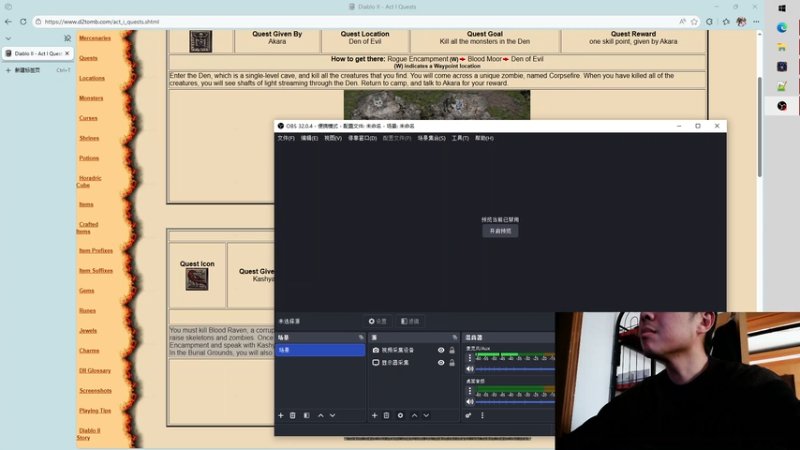
Task: Click the video capture device camera icon
Action: [376, 350]
